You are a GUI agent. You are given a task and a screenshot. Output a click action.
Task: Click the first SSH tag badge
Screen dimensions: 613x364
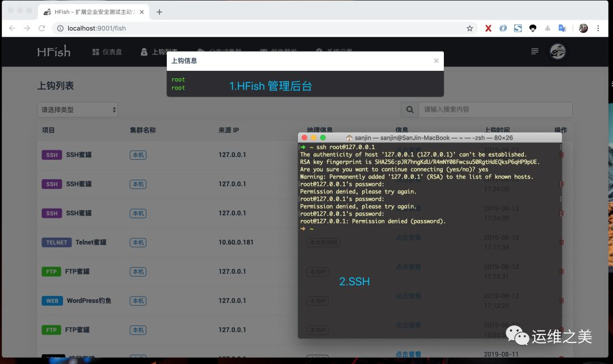click(52, 155)
